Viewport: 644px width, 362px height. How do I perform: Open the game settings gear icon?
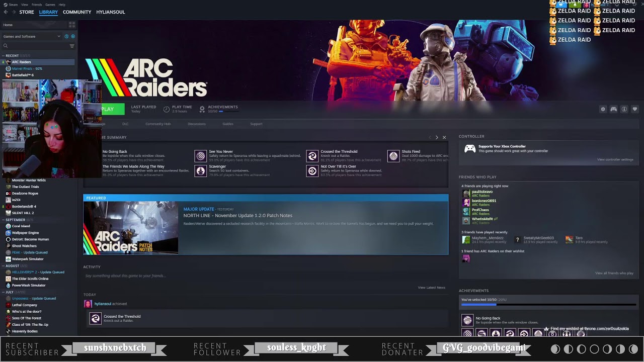603,109
